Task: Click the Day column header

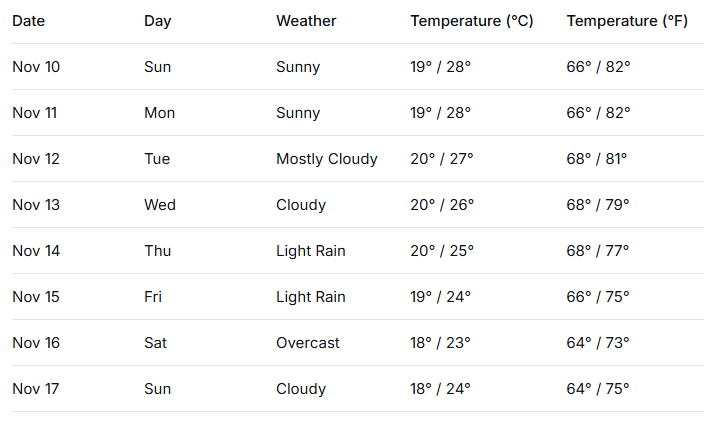Action: coord(158,21)
